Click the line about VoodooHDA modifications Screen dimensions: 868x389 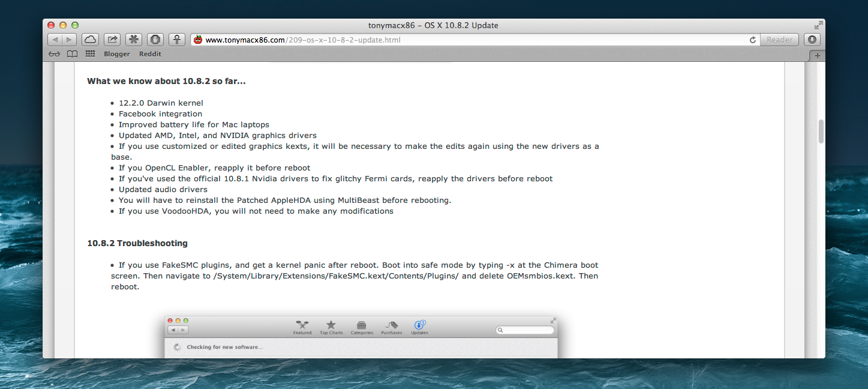[x=256, y=211]
